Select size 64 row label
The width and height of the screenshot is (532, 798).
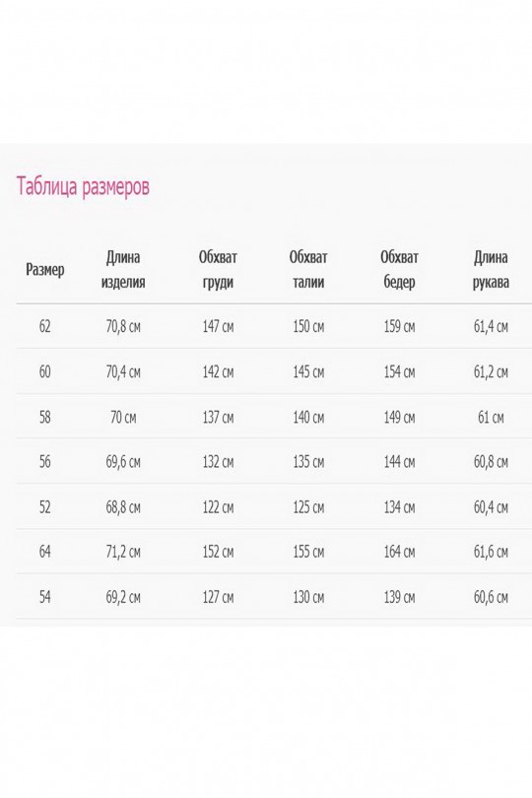click(x=44, y=551)
